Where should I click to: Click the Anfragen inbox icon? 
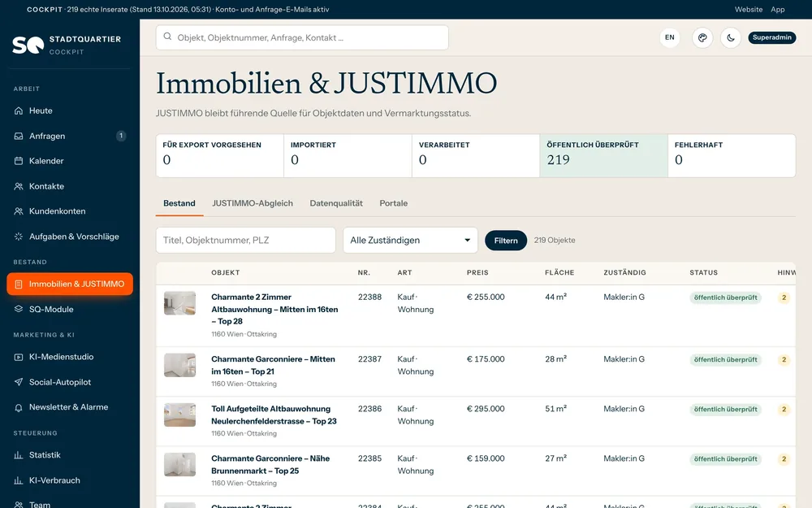(x=19, y=136)
